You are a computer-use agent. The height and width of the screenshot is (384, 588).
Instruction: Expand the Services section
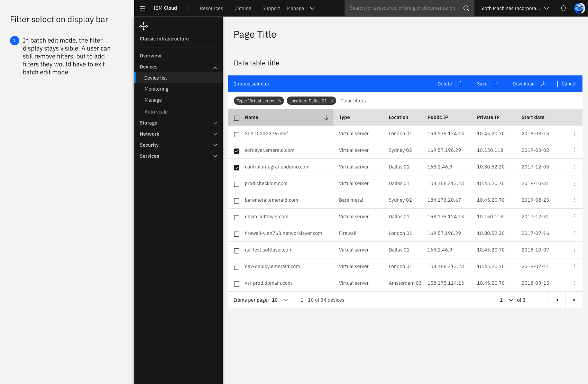click(178, 156)
